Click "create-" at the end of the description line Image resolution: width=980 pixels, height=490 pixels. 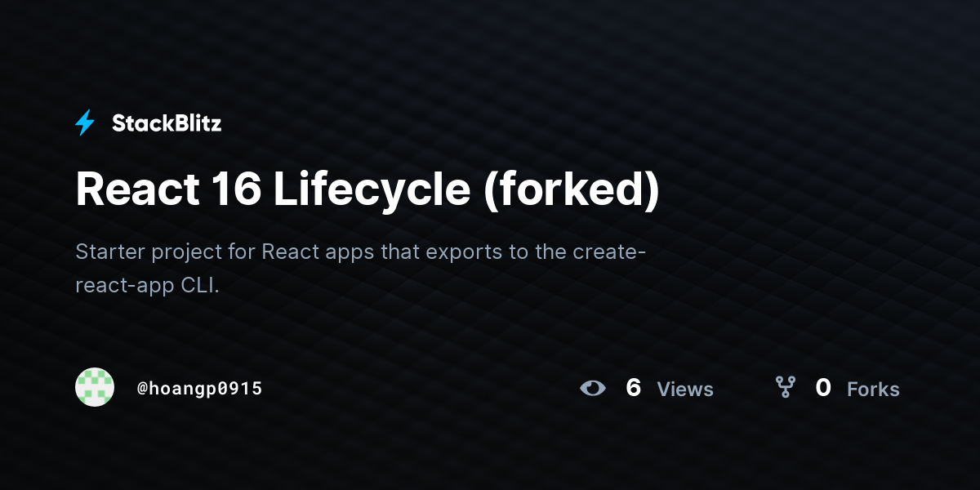(x=609, y=252)
